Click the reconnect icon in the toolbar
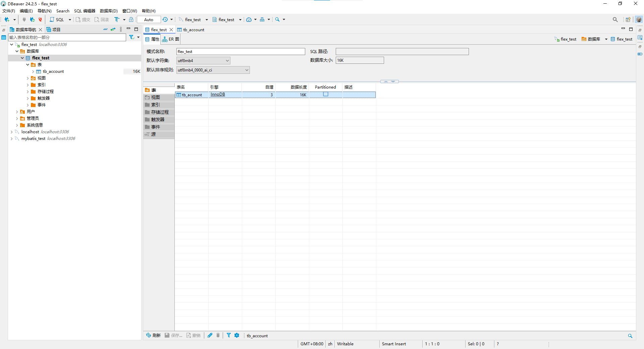This screenshot has width=644, height=349. [32, 19]
